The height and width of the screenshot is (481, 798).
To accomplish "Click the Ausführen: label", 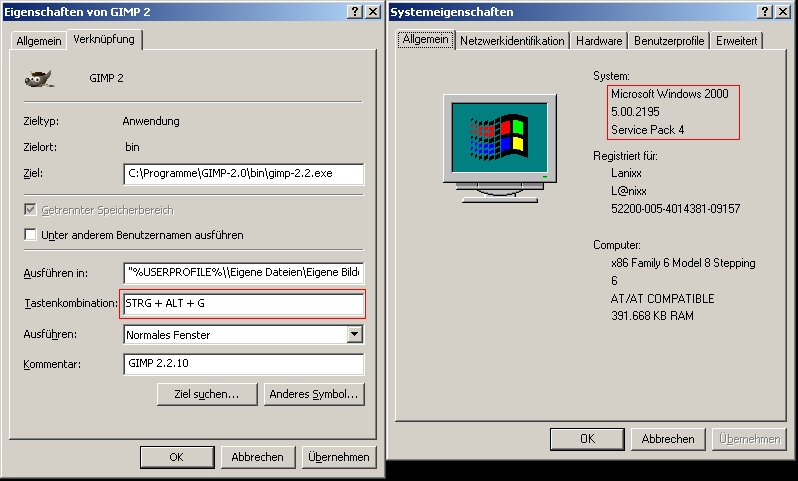I will pos(50,334).
